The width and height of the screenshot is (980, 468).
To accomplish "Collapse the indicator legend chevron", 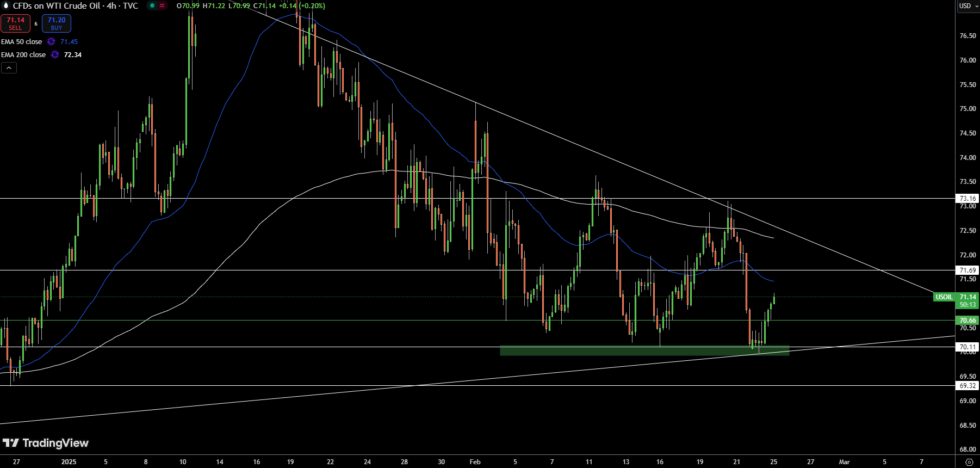I will coord(9,68).
